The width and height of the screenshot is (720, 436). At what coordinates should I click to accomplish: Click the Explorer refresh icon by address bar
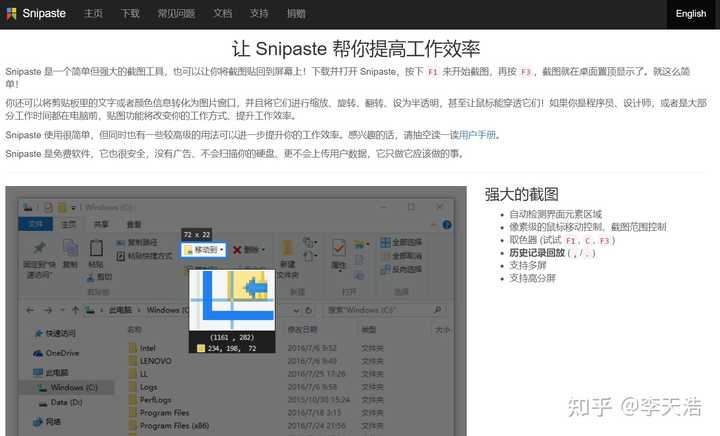pos(309,310)
